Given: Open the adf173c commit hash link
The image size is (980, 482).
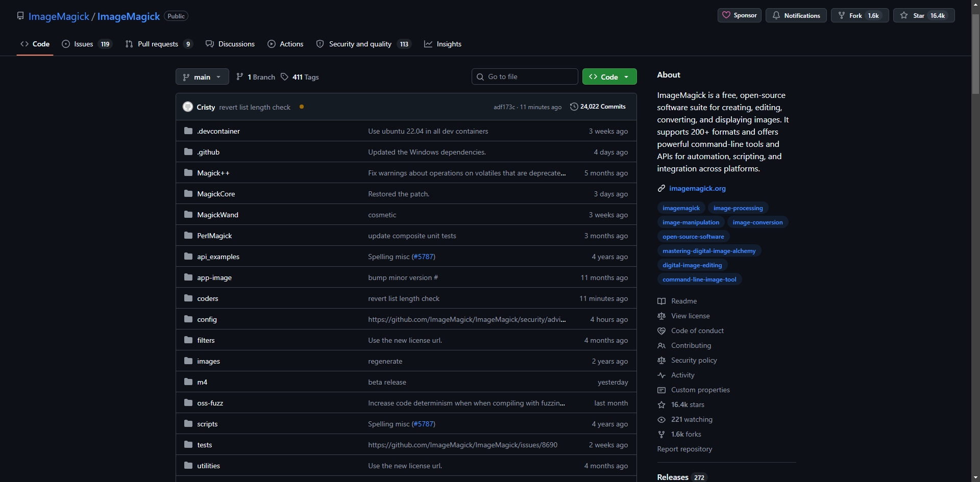Looking at the screenshot, I should [x=504, y=107].
